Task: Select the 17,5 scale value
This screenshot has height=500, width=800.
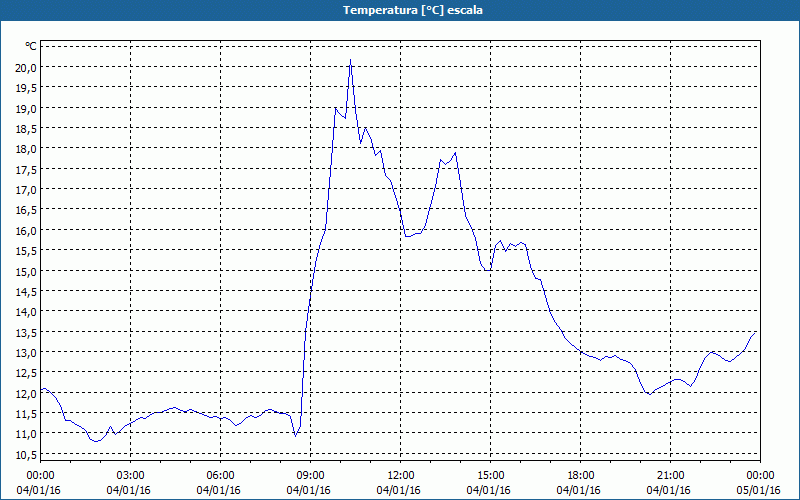Action: pos(27,169)
